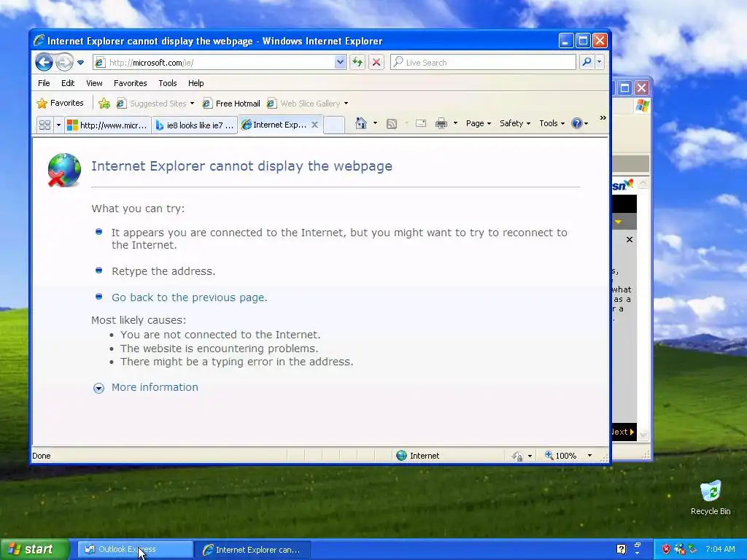
Task: Open the zoom level dropdown arrow
Action: (x=589, y=456)
